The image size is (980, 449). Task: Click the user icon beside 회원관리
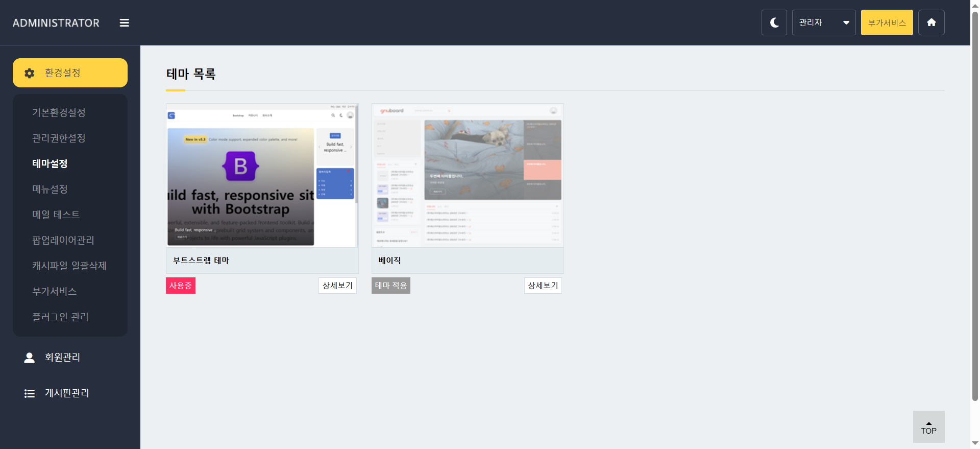(30, 358)
